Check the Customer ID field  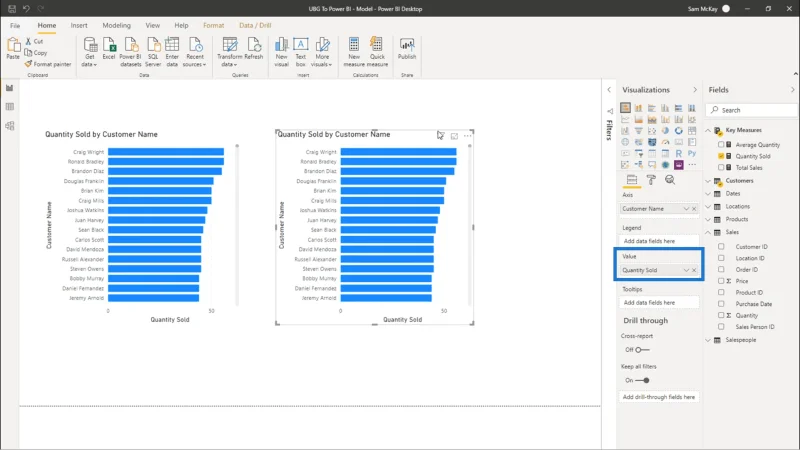pyautogui.click(x=721, y=246)
